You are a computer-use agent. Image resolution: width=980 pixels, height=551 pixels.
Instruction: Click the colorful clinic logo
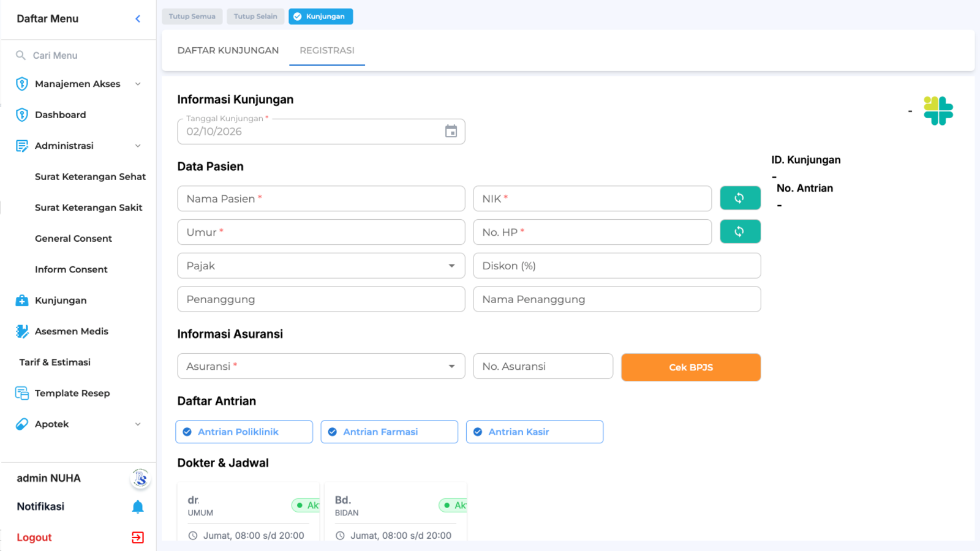(938, 111)
